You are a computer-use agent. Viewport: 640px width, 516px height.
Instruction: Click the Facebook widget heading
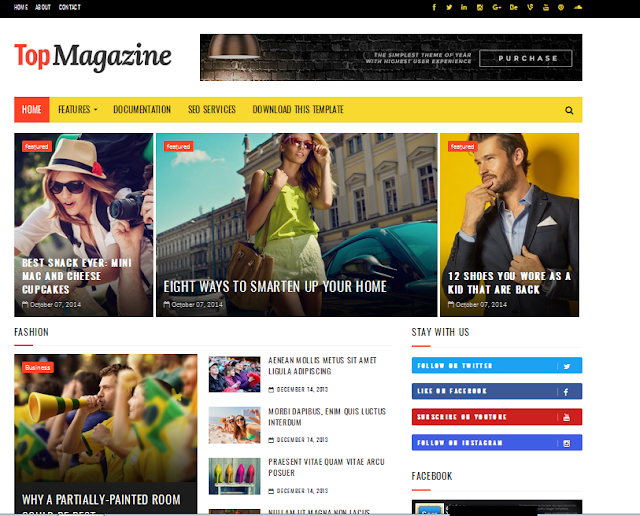click(432, 476)
